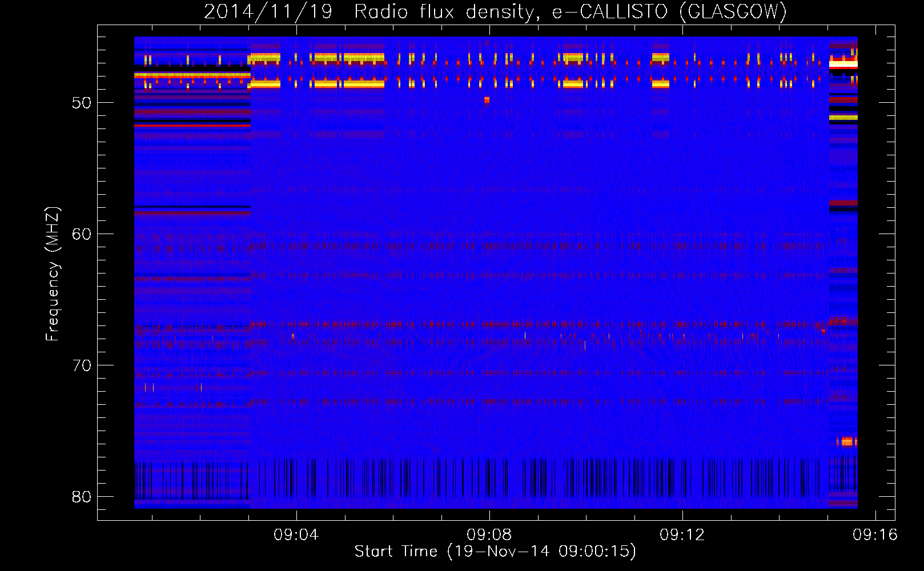Click the isolated orange burst just above 50 MHz
The width and height of the screenshot is (924, 571).
pos(487,100)
